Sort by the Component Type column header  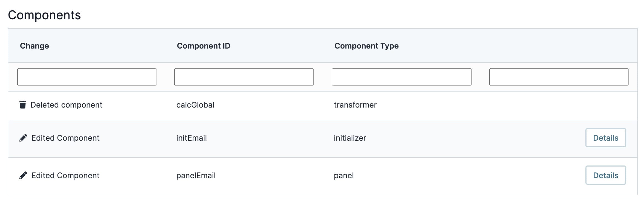coord(366,46)
